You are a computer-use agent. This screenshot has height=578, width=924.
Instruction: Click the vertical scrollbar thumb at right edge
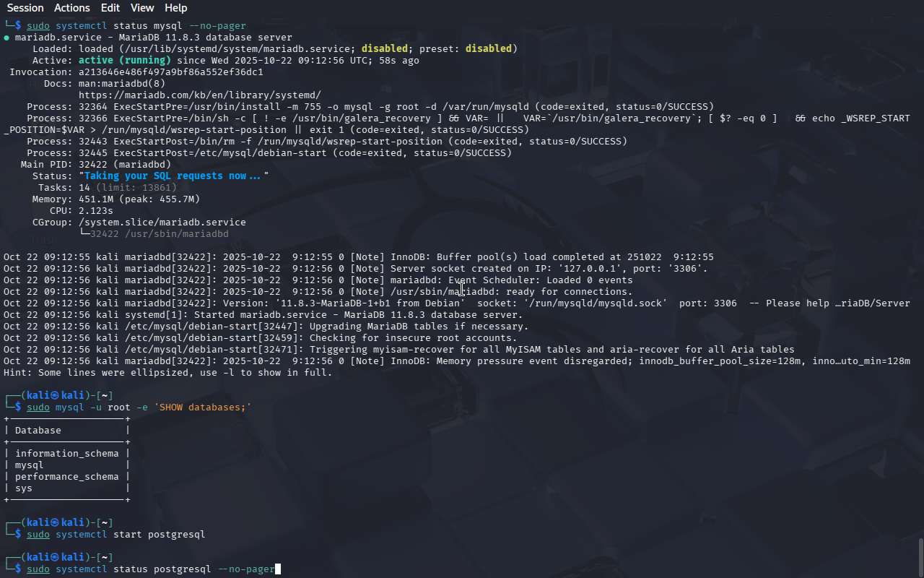(920, 556)
